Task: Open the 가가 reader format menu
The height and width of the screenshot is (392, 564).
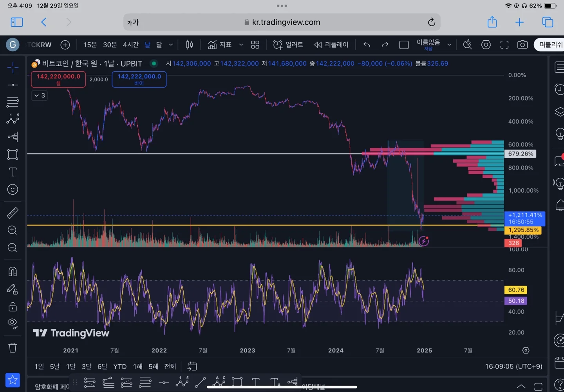Action: point(133,22)
